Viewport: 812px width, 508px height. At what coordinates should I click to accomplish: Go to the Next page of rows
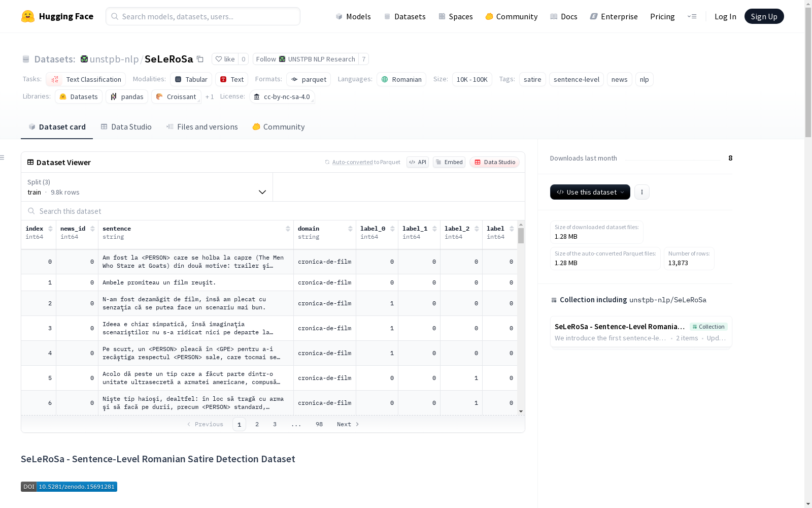pyautogui.click(x=348, y=424)
